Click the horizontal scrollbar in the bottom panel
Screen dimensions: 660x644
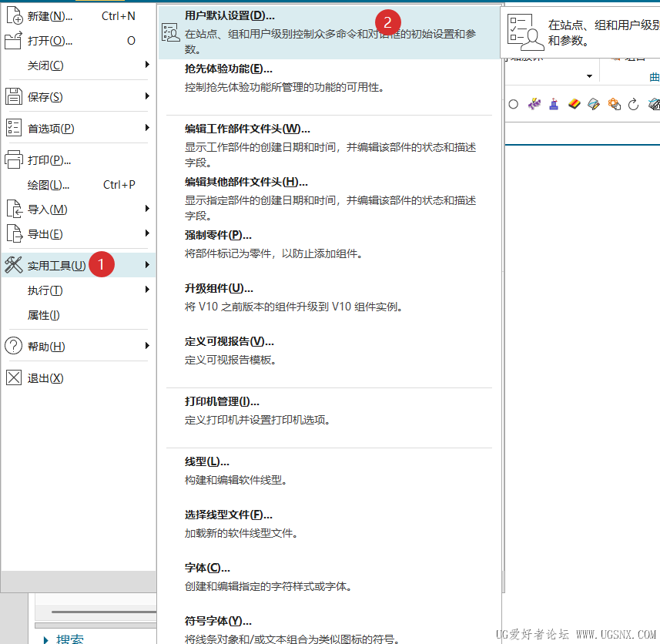coord(103,612)
